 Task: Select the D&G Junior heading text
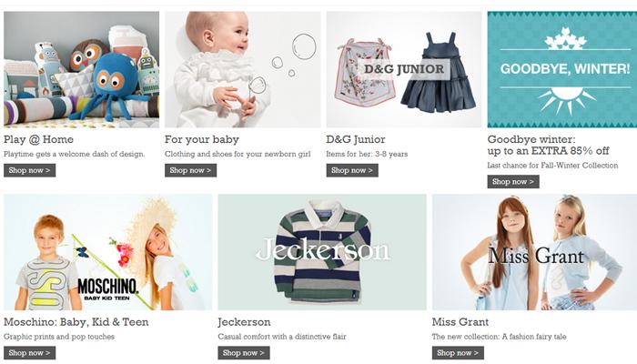click(356, 139)
